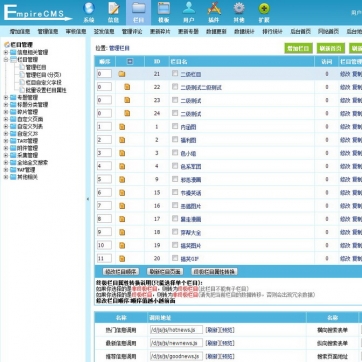Tick the checkbox for row ID 20
Screen dimensions: 362x362
175,258
